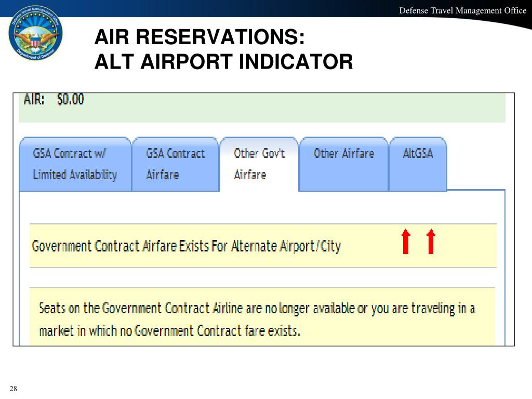
Task: Select the Other Gov't Airfare tab
Action: 260,164
